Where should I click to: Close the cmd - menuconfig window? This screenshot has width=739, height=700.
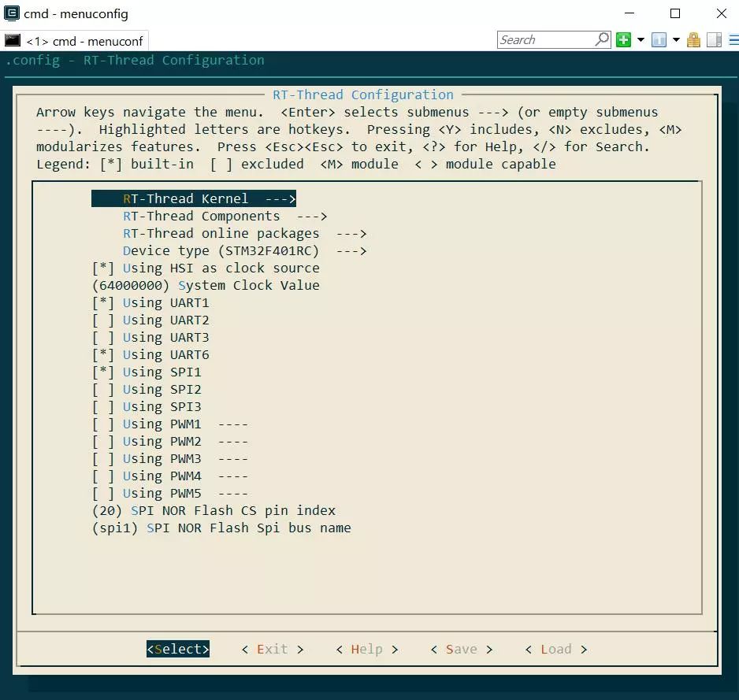coord(721,13)
